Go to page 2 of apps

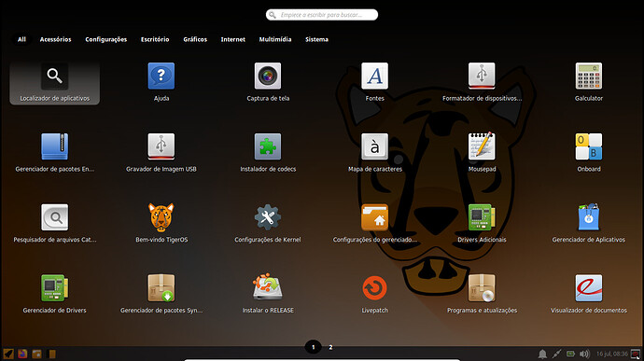click(330, 347)
